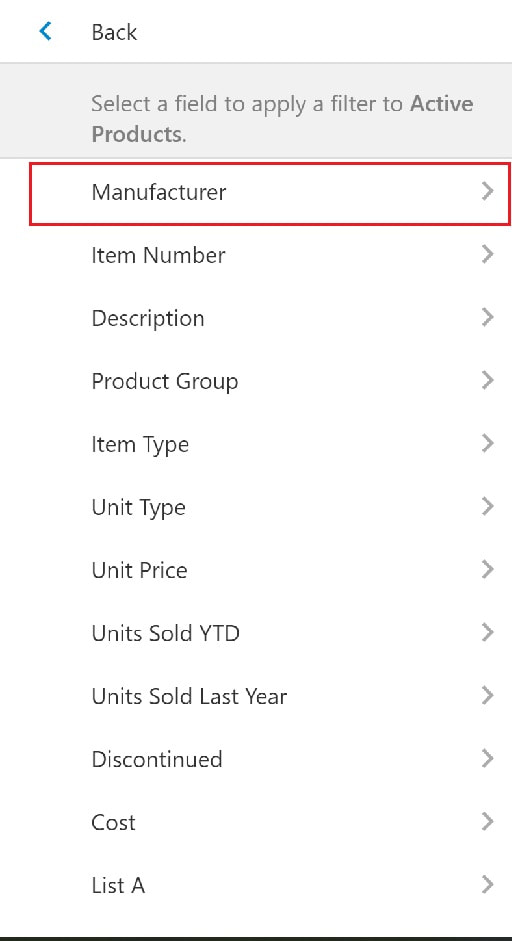This screenshot has height=941, width=512.
Task: Click arrow beside Unit Price
Action: 487,570
